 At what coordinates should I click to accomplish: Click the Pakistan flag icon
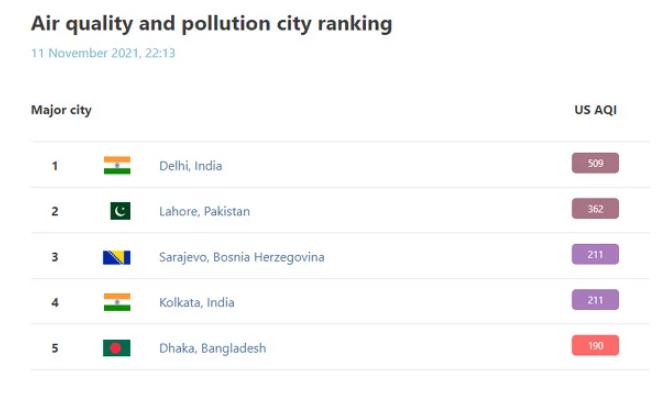[120, 211]
